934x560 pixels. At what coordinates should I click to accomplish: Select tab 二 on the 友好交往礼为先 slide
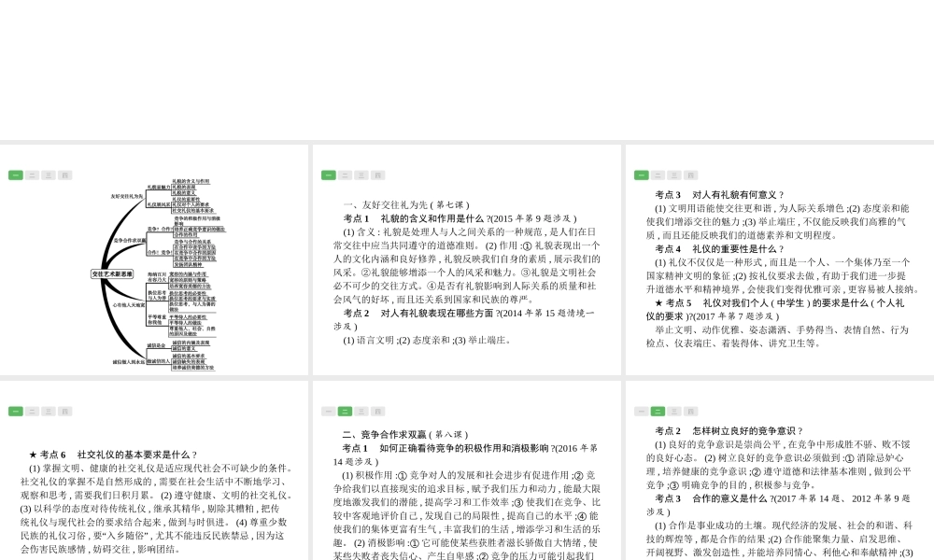pos(345,175)
